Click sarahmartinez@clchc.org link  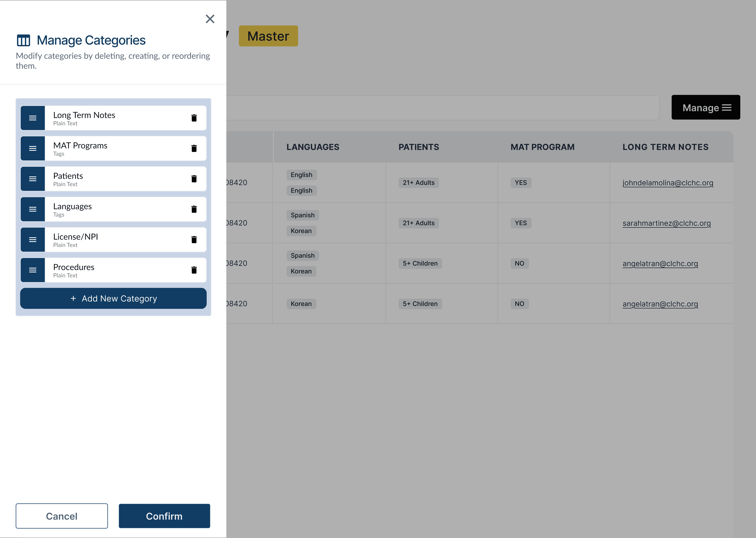666,223
